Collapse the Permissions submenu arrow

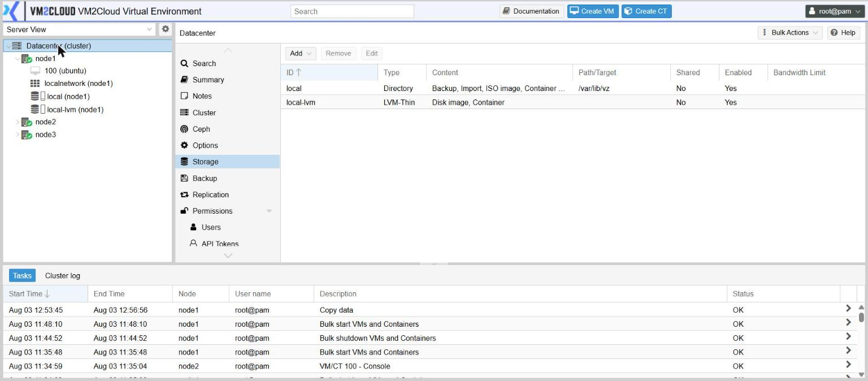coord(269,211)
